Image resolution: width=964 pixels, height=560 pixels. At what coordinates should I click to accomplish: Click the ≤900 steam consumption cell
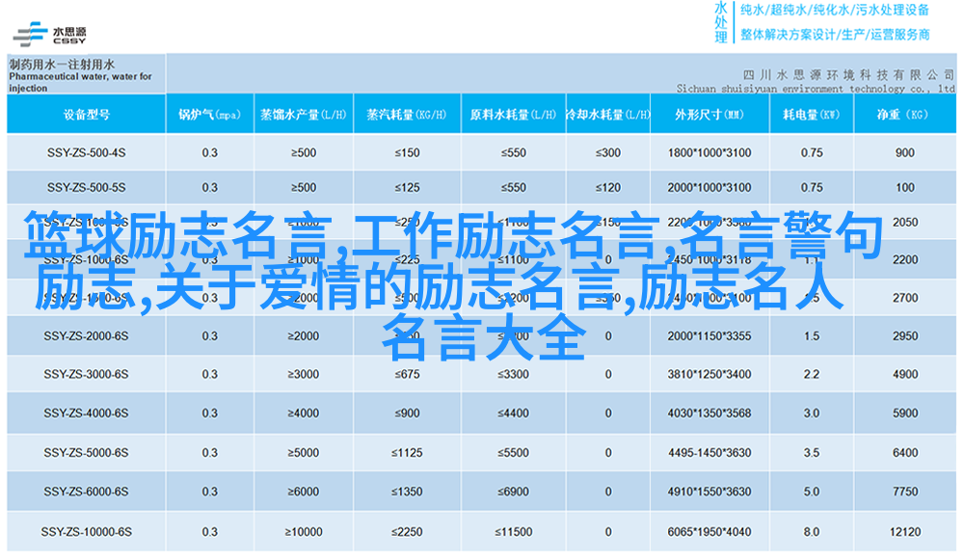pos(407,413)
